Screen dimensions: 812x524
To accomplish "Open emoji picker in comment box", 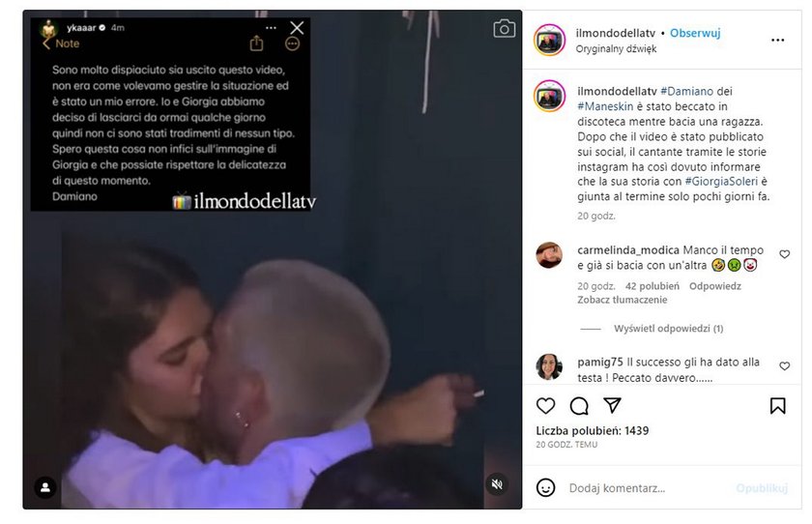I will pyautogui.click(x=545, y=488).
